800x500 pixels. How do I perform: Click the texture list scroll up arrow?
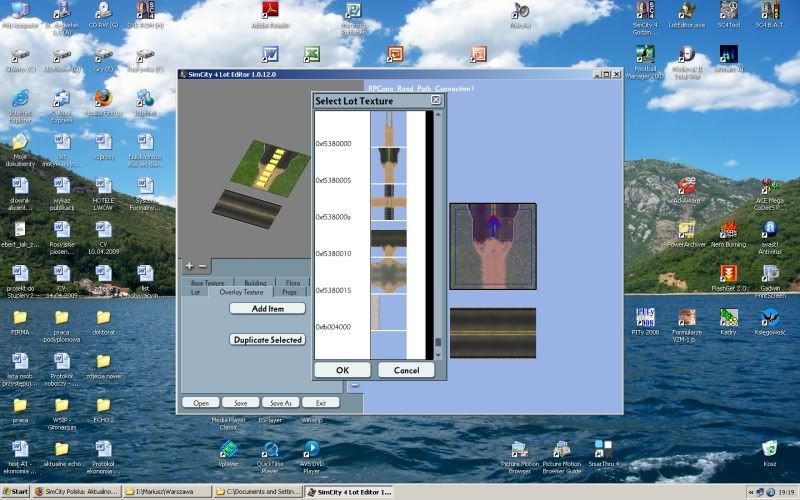tap(438, 115)
